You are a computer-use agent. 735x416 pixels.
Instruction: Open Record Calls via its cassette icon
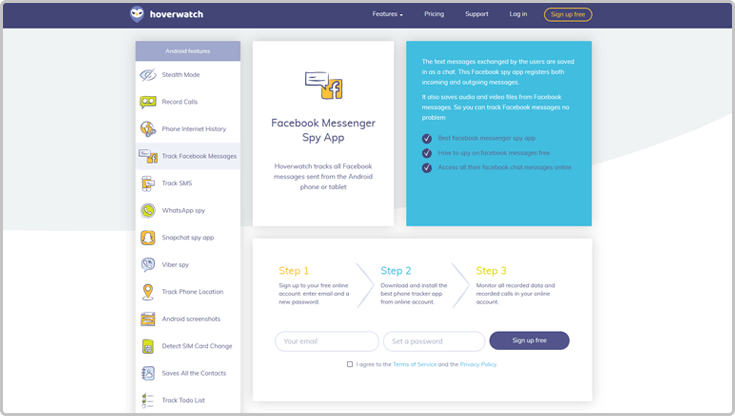point(147,102)
